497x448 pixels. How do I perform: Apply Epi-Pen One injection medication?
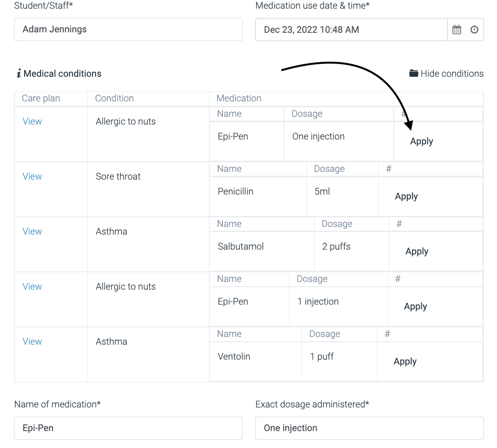(421, 141)
